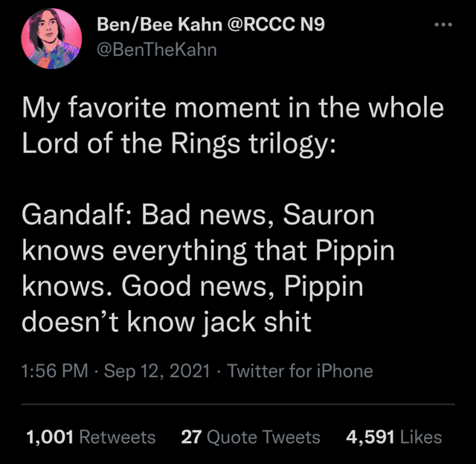The height and width of the screenshot is (464, 476).
Task: Click the word "Sauron" in the tweet
Action: click(x=329, y=216)
